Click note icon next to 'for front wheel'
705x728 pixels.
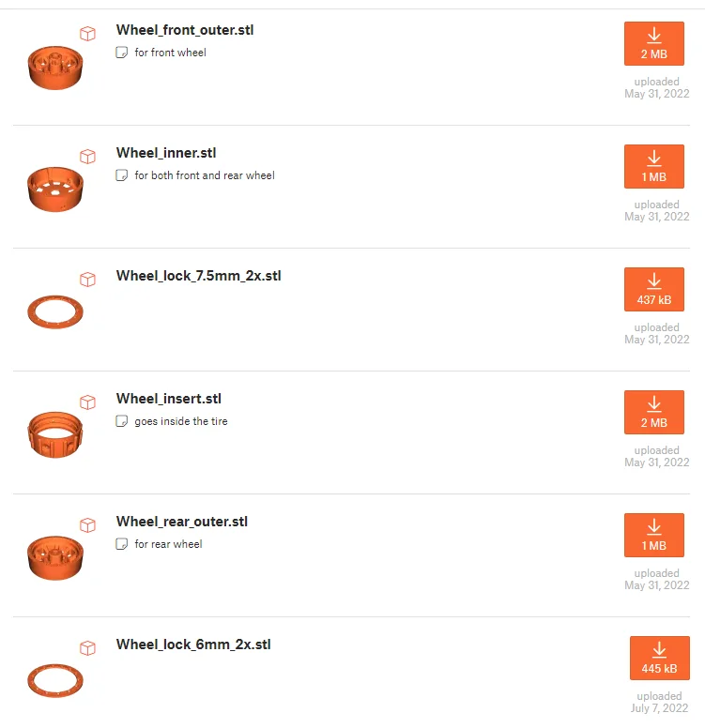121,53
